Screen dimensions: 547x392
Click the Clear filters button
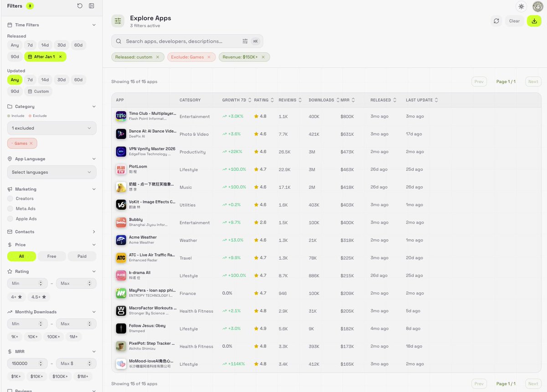(x=514, y=21)
